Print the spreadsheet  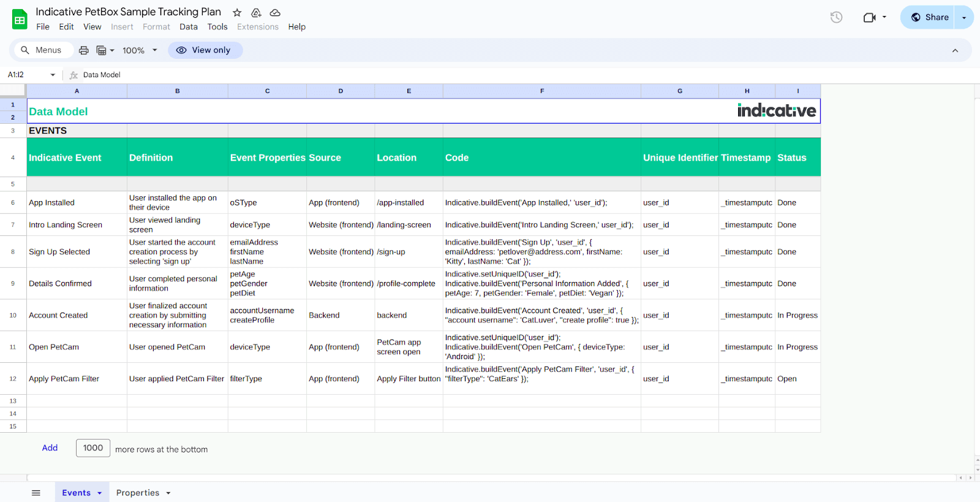coord(84,50)
